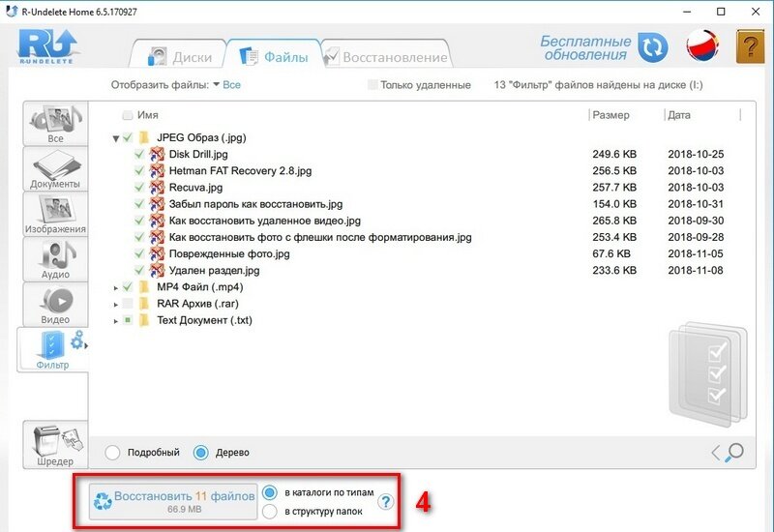The image size is (774, 532).
Task: Select the Images category icon
Action: point(55,214)
